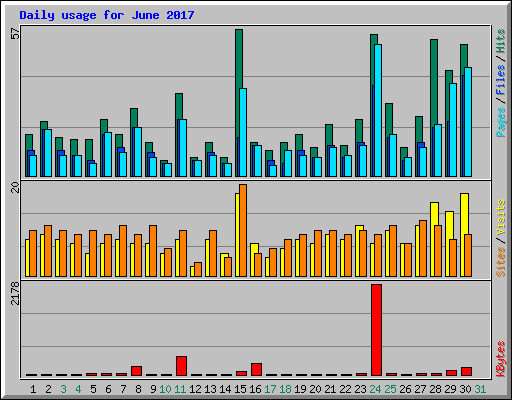
Task: Click day label 31 on the axis
Action: coord(480,389)
